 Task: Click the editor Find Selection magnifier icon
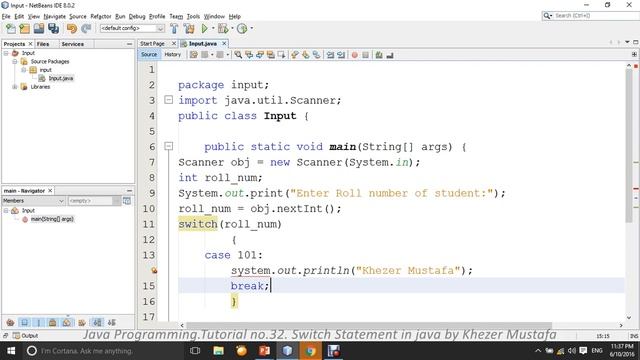[x=238, y=55]
